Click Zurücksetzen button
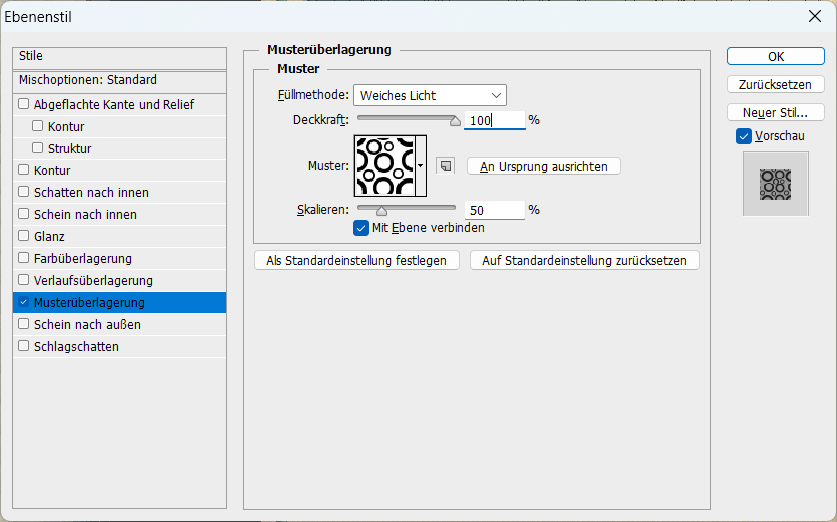 coord(776,84)
